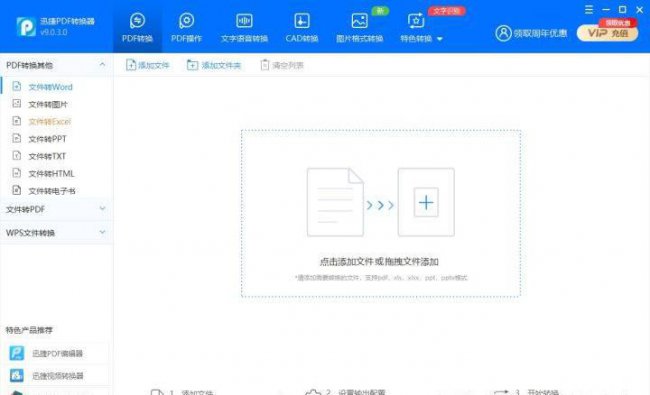
Task: Click the 文件转Word document icon
Action: [x=17, y=86]
